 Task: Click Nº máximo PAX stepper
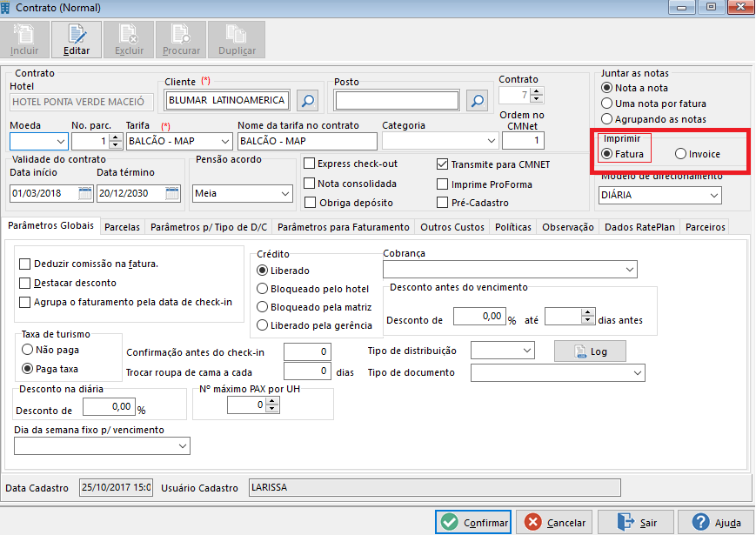pyautogui.click(x=272, y=405)
